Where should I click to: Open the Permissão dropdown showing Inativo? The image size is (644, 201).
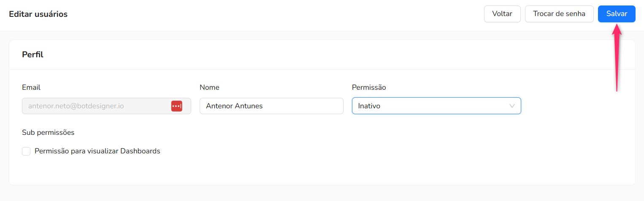436,106
